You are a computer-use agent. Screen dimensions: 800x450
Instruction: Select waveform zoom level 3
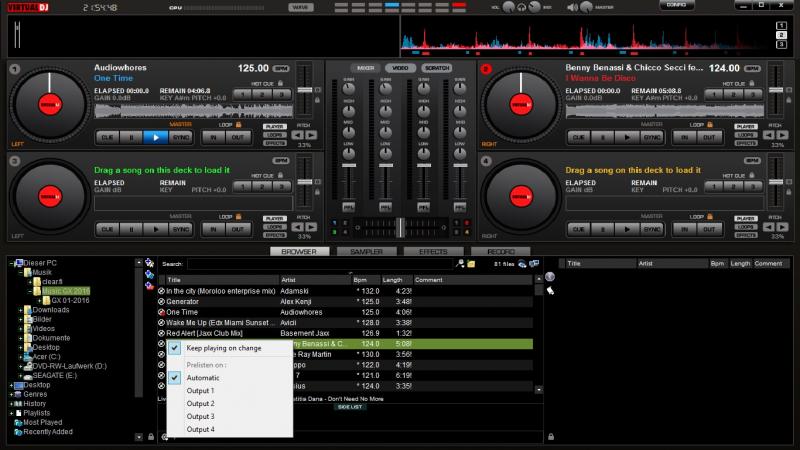tap(781, 44)
